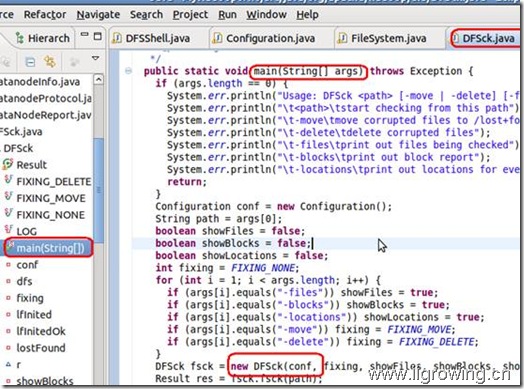Collapse the main method fold marker in editor gutter
Screen dimensions: 524x389
(x=128, y=71)
